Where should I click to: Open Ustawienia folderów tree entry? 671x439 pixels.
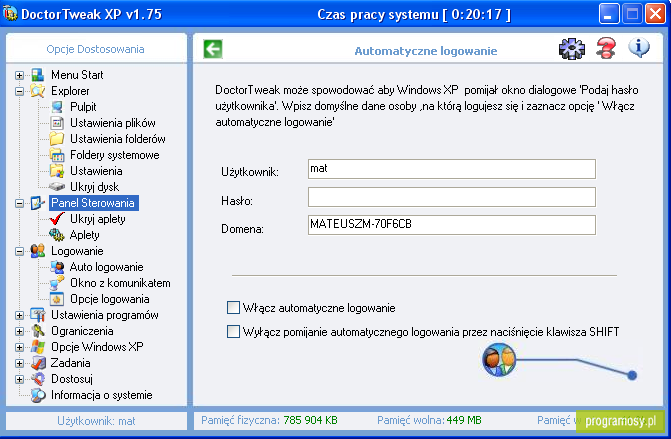tap(118, 139)
